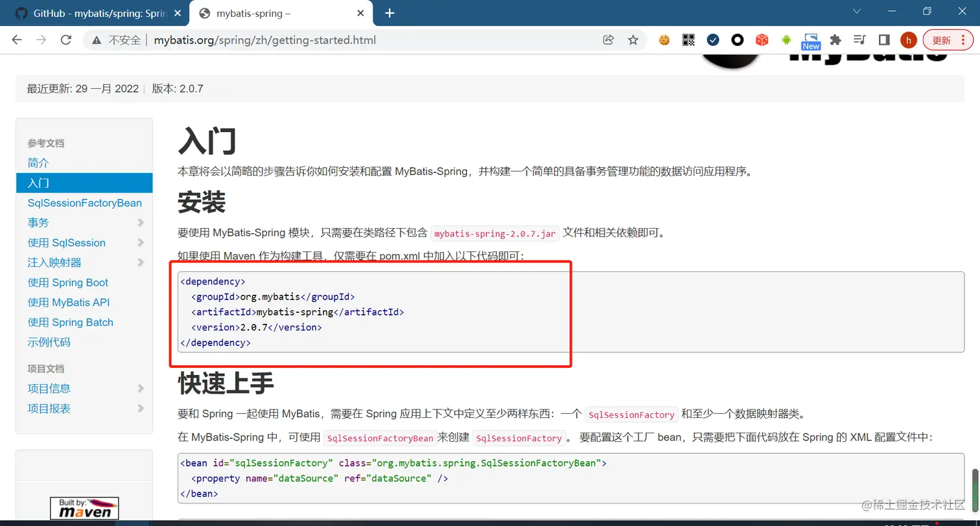This screenshot has width=980, height=526.
Task: Go back to the previous page
Action: click(17, 40)
